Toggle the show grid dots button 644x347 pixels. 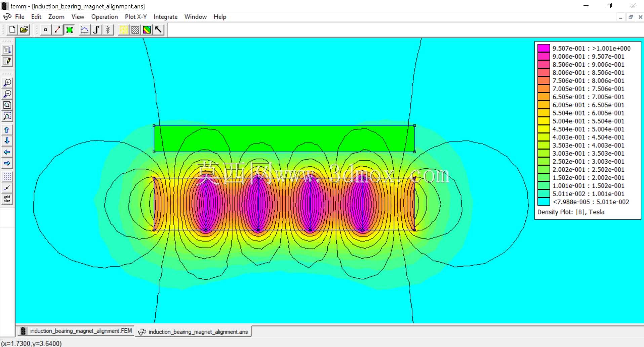pos(7,177)
